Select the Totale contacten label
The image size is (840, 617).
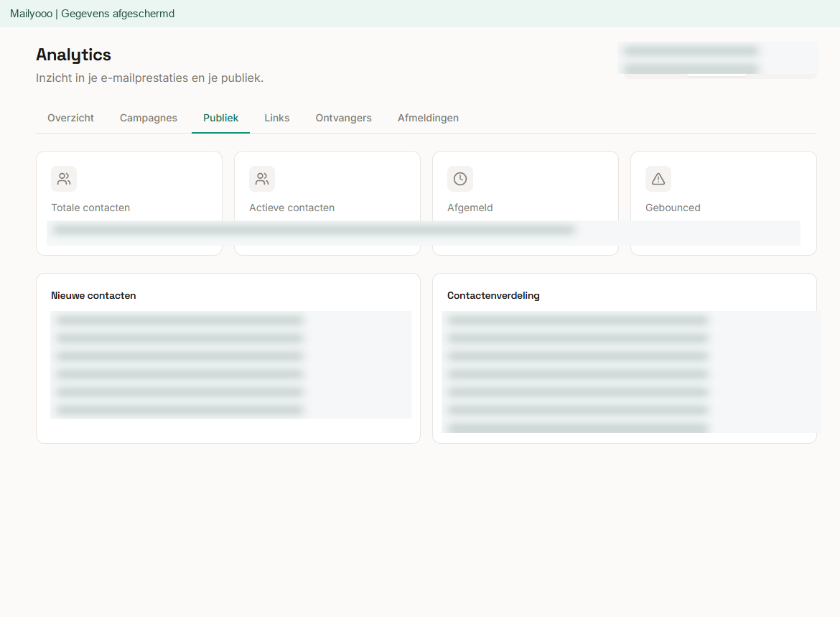coord(90,208)
